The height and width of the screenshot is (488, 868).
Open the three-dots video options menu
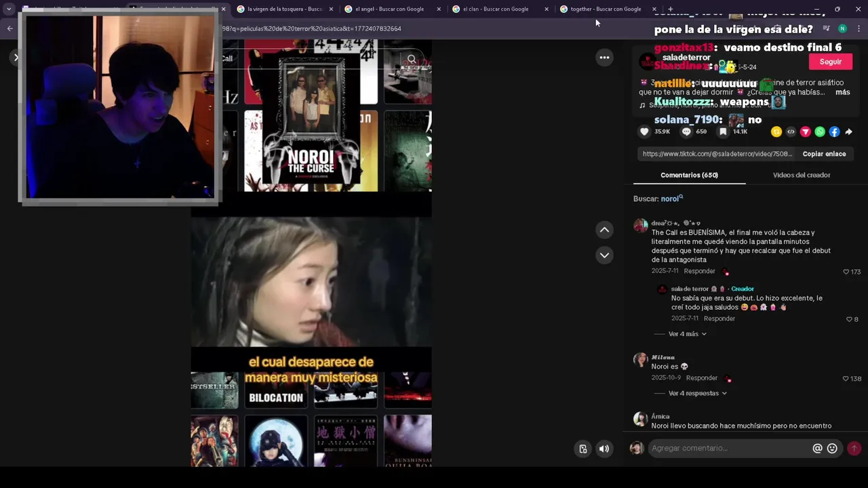click(604, 58)
